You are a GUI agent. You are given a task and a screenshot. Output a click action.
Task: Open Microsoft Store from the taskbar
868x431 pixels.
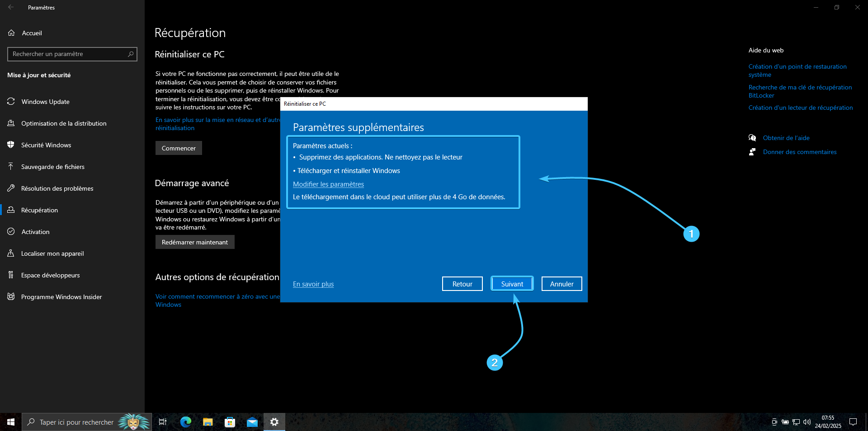(230, 422)
